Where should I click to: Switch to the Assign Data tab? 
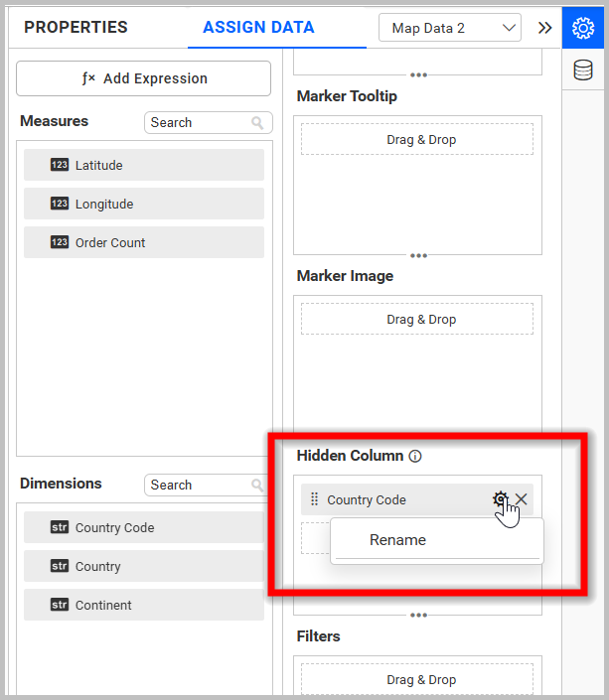tap(258, 28)
